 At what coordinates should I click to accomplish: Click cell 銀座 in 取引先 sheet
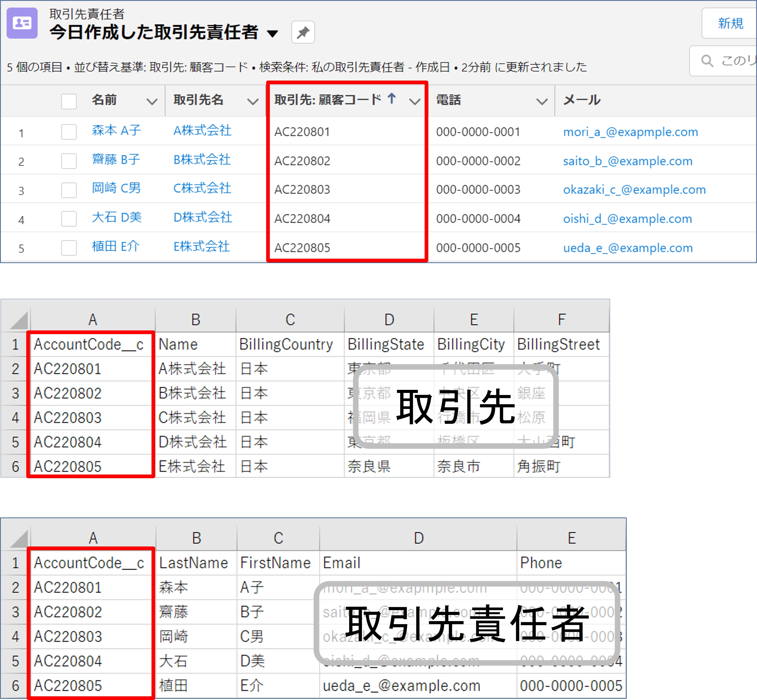click(x=562, y=393)
